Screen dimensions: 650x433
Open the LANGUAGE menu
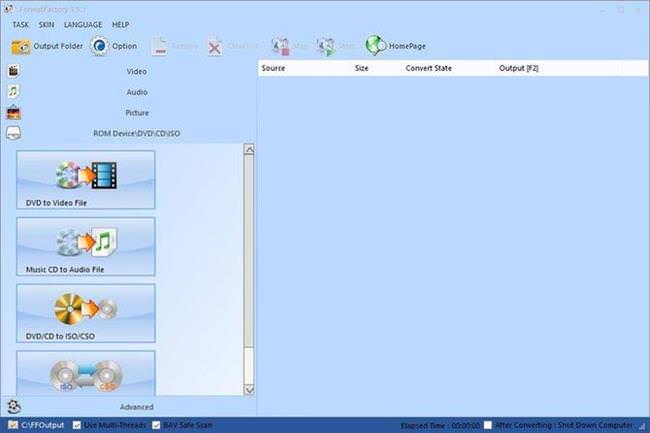(x=83, y=25)
